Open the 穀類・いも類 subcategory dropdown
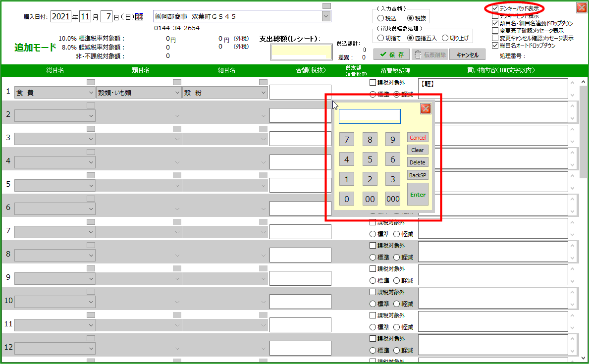The height and width of the screenshot is (364, 589). click(177, 93)
